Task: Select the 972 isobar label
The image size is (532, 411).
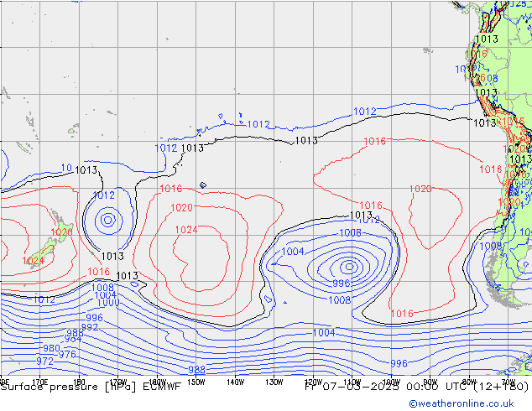Action: coord(44,362)
